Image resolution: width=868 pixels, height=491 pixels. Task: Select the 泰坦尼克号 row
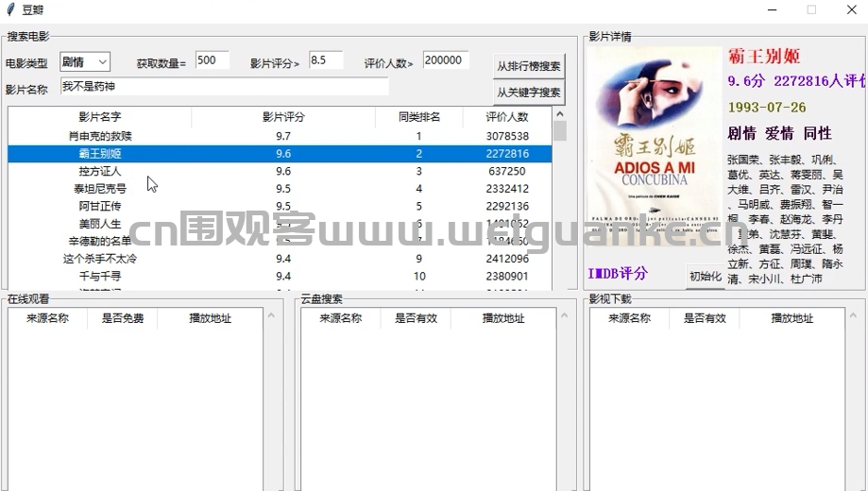(x=280, y=188)
